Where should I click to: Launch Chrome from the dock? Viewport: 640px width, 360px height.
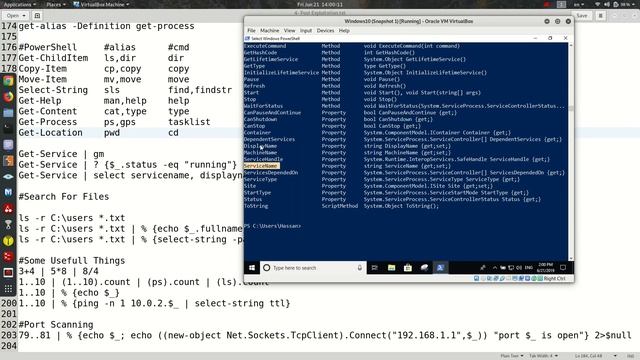(x=8, y=80)
